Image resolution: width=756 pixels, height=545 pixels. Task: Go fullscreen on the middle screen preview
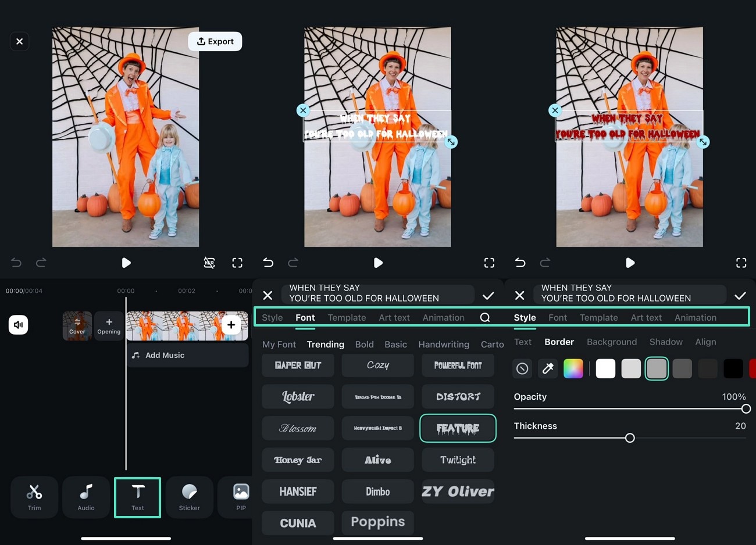pyautogui.click(x=489, y=263)
